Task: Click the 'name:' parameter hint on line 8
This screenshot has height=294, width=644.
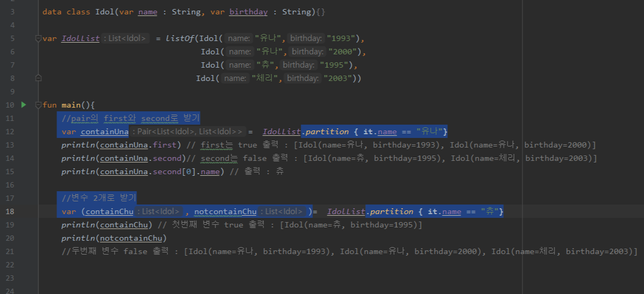Action: coord(235,78)
